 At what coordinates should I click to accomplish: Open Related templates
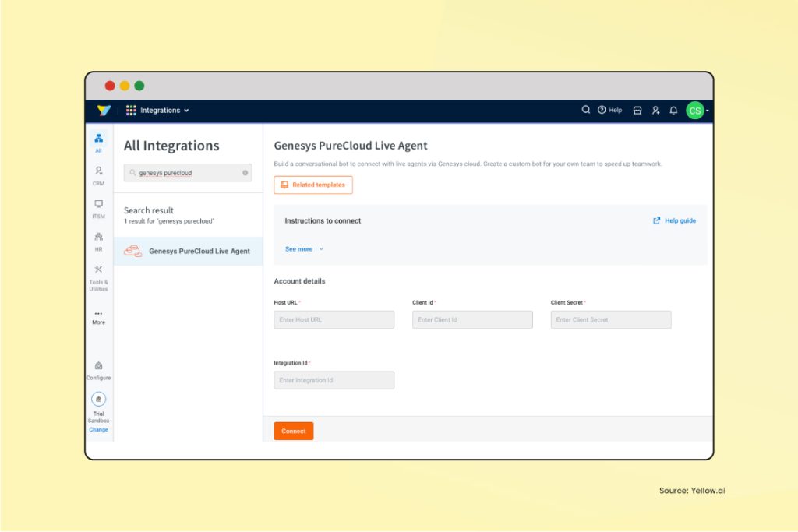point(313,185)
